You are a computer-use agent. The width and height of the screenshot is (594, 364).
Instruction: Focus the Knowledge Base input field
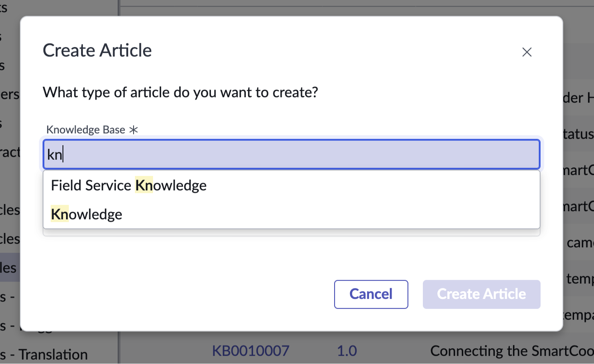[291, 154]
